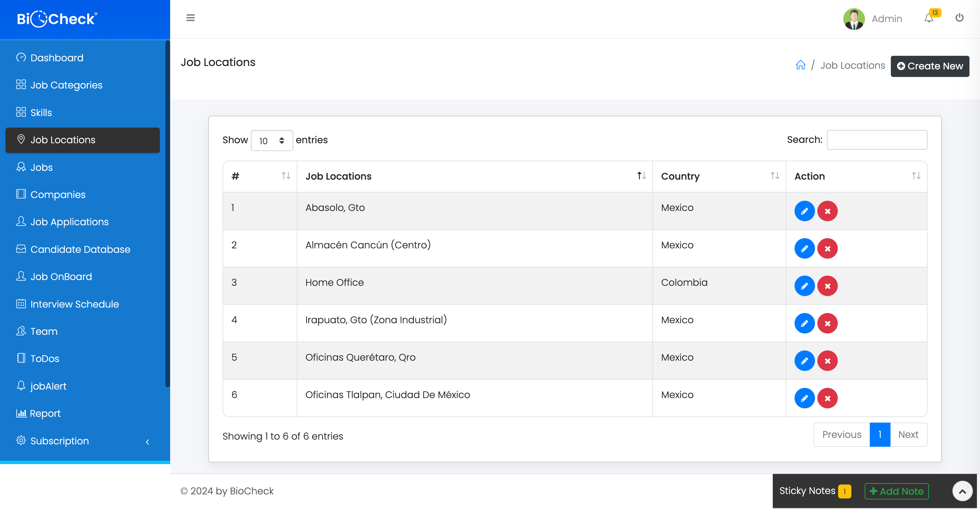Go to Job Categories
Viewport: 980px width, 509px height.
click(x=83, y=85)
